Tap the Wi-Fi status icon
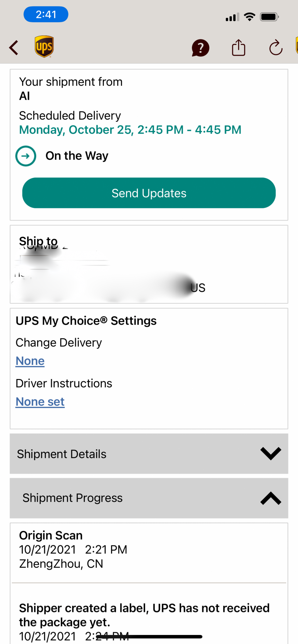The height and width of the screenshot is (644, 298). pyautogui.click(x=249, y=17)
